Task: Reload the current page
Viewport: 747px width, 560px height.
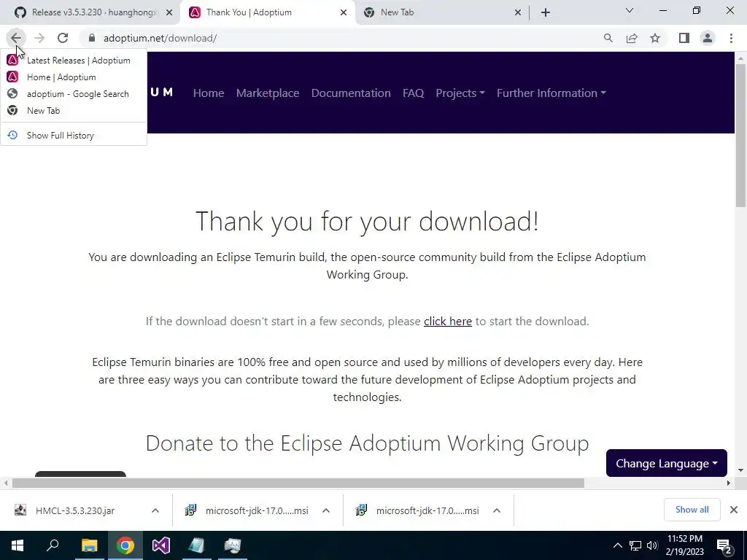Action: click(63, 38)
